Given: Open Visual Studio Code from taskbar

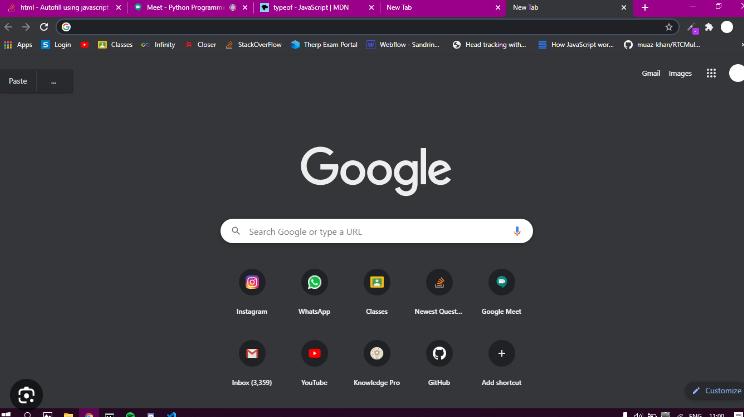Looking at the screenshot, I should 171,414.
